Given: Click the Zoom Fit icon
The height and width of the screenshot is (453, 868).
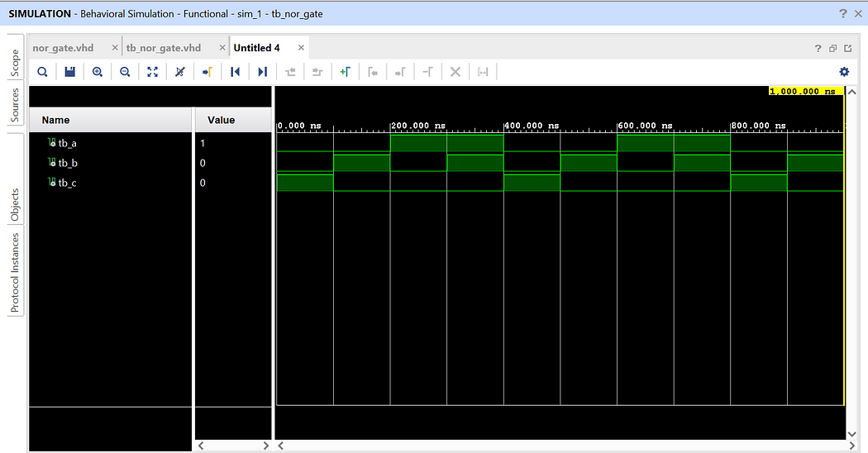Looking at the screenshot, I should pyautogui.click(x=153, y=71).
